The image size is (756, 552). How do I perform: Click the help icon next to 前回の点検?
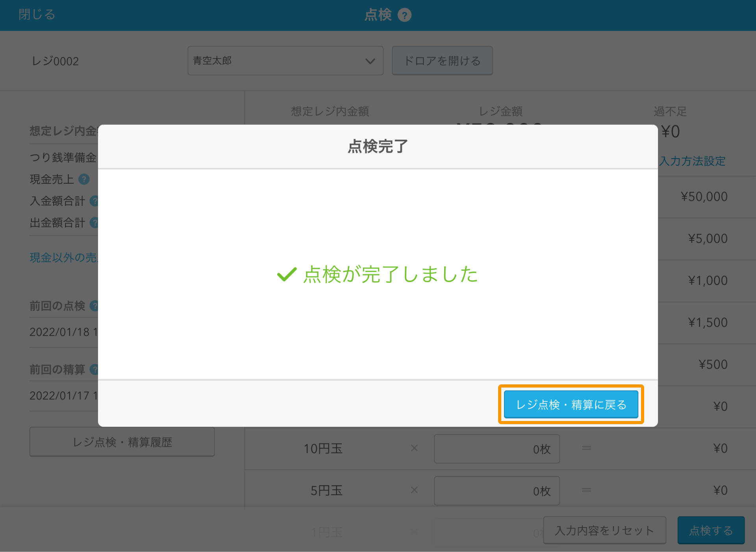pyautogui.click(x=94, y=306)
